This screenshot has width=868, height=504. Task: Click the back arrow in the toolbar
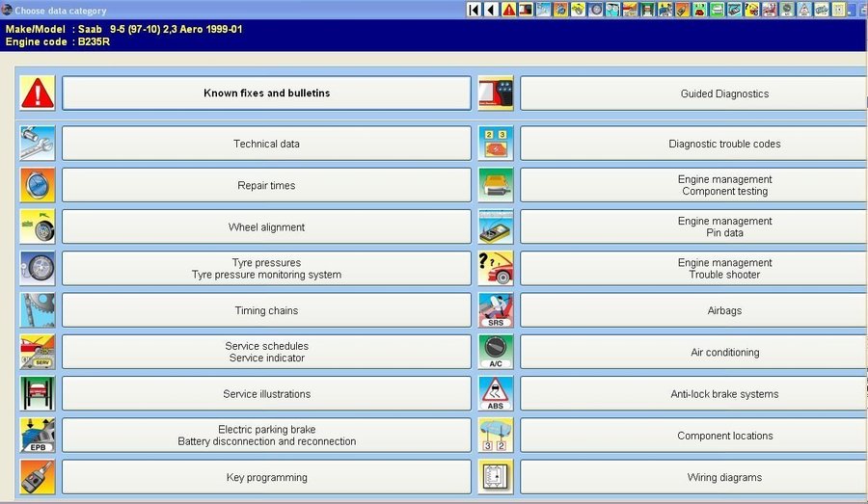point(491,10)
